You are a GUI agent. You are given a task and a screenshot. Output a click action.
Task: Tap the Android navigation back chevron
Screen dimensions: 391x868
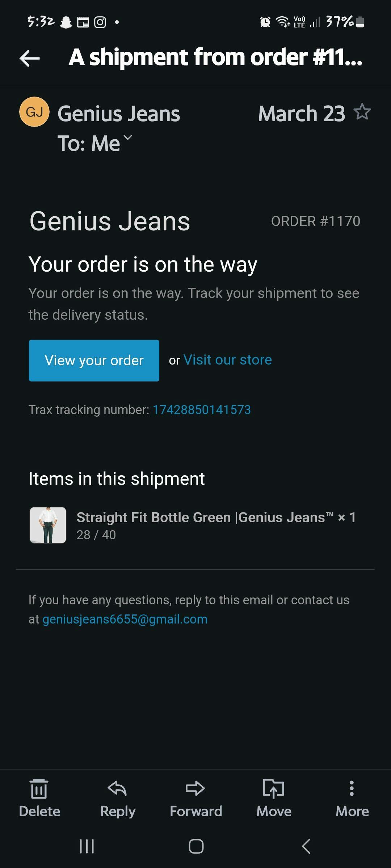click(306, 846)
